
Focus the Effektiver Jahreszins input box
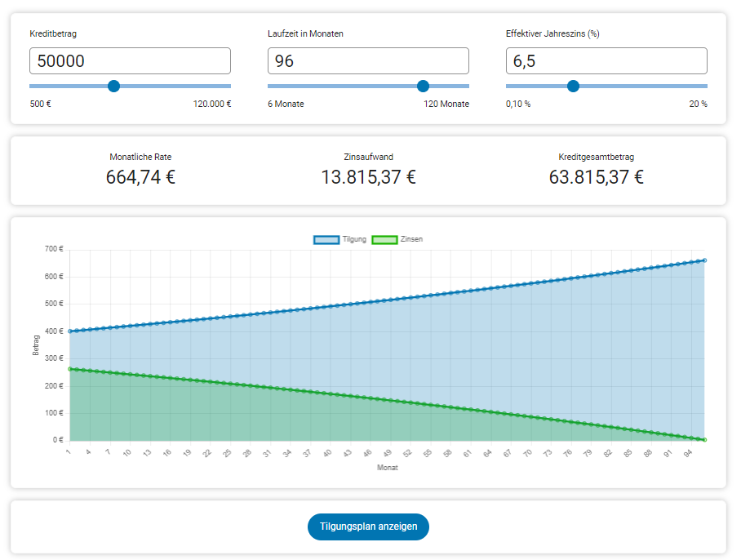point(606,61)
